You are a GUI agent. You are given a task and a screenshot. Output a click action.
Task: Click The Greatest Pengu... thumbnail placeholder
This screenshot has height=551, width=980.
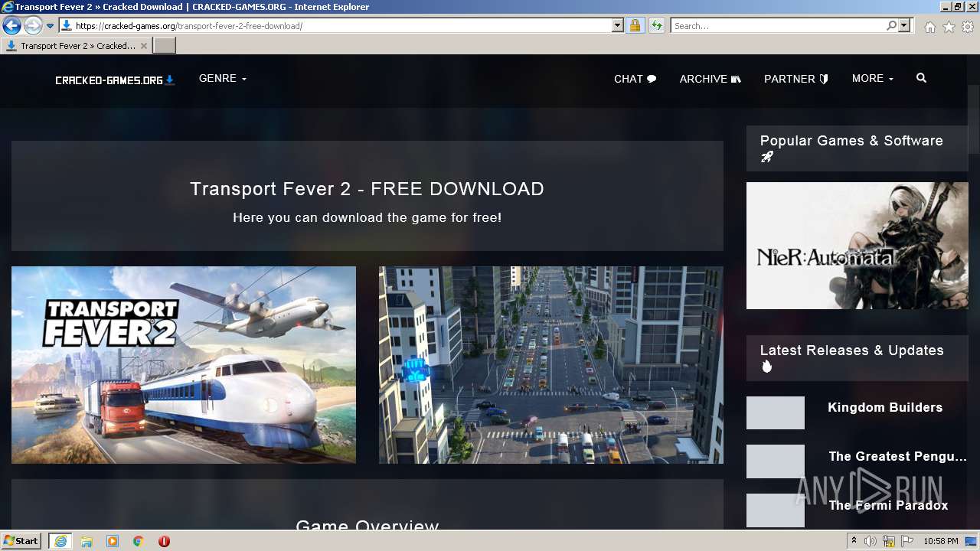click(x=776, y=461)
